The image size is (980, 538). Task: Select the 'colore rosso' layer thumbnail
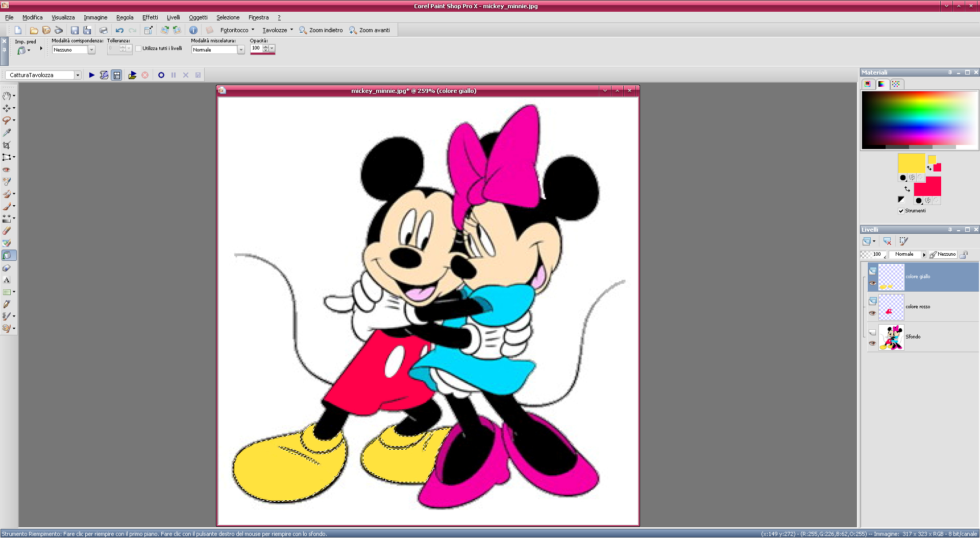click(x=891, y=307)
